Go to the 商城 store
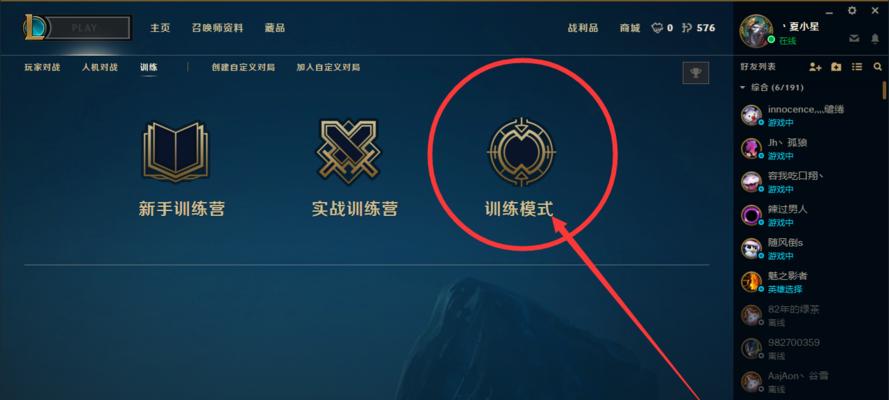The image size is (889, 400). click(629, 28)
